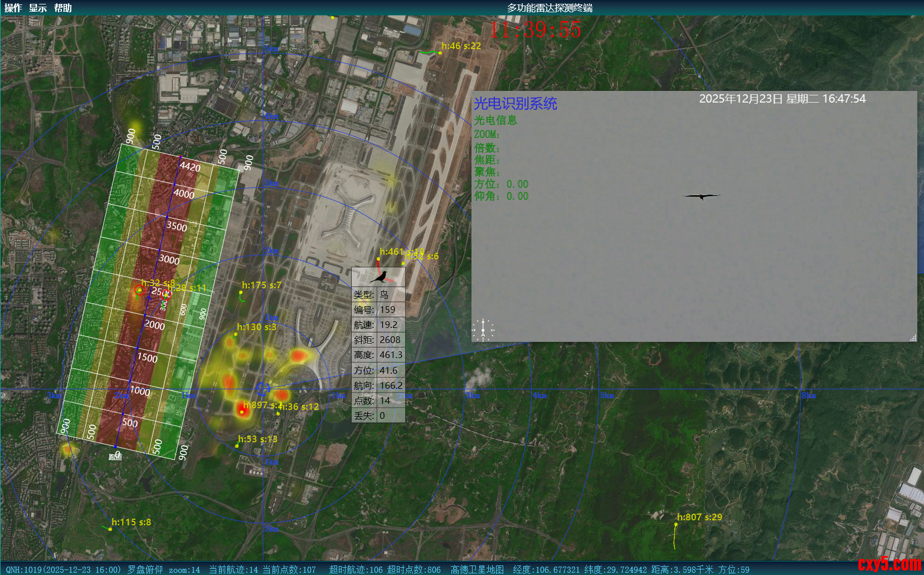The height and width of the screenshot is (575, 924).
Task: Click the 光电识别系统 panel title
Action: click(515, 104)
